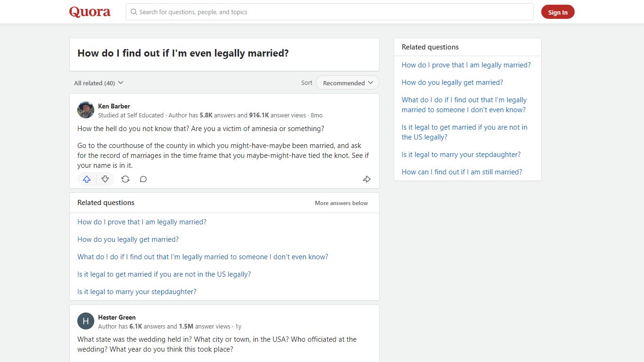This screenshot has height=362, width=644.
Task: Focus the Quora search field
Action: coord(330,12)
